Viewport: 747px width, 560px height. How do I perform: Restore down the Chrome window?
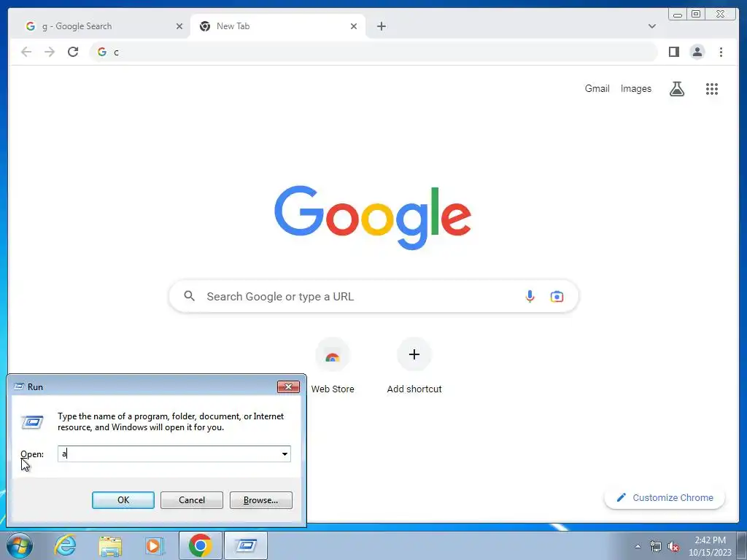[x=696, y=15]
